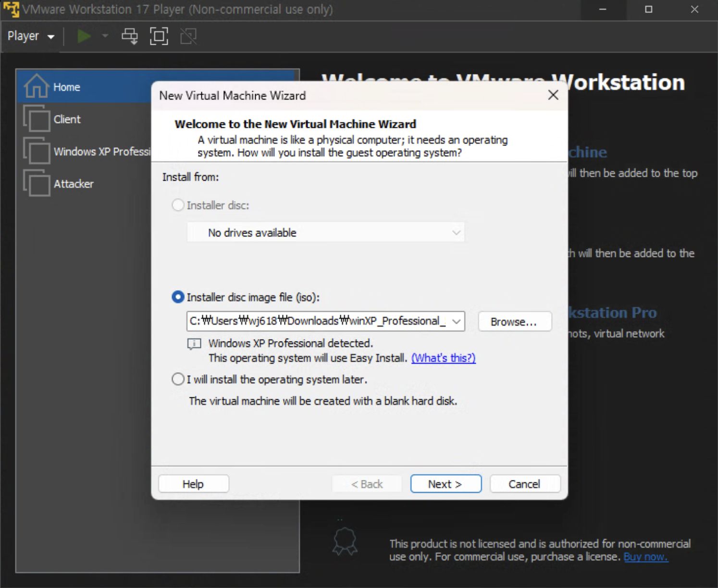Screen dimensions: 718x588
Task: Choose Installer disc radio button
Action: pyautogui.click(x=178, y=205)
